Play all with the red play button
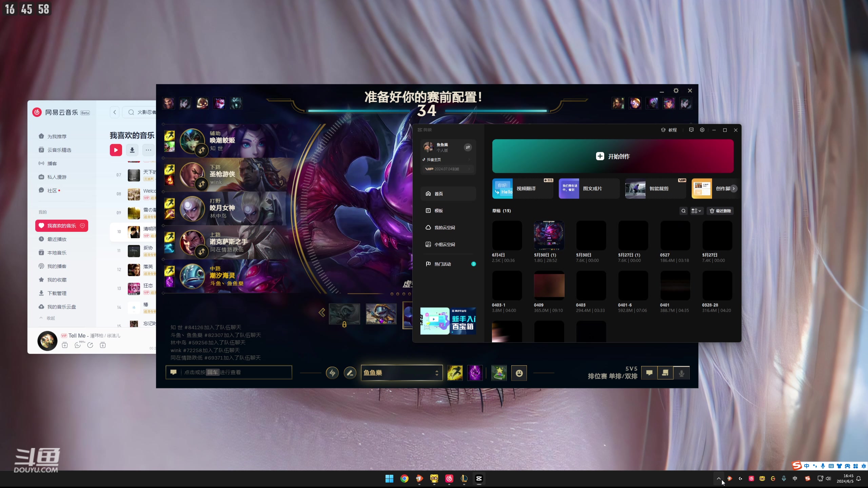Screen dimensions: 868x488 [x=116, y=150]
